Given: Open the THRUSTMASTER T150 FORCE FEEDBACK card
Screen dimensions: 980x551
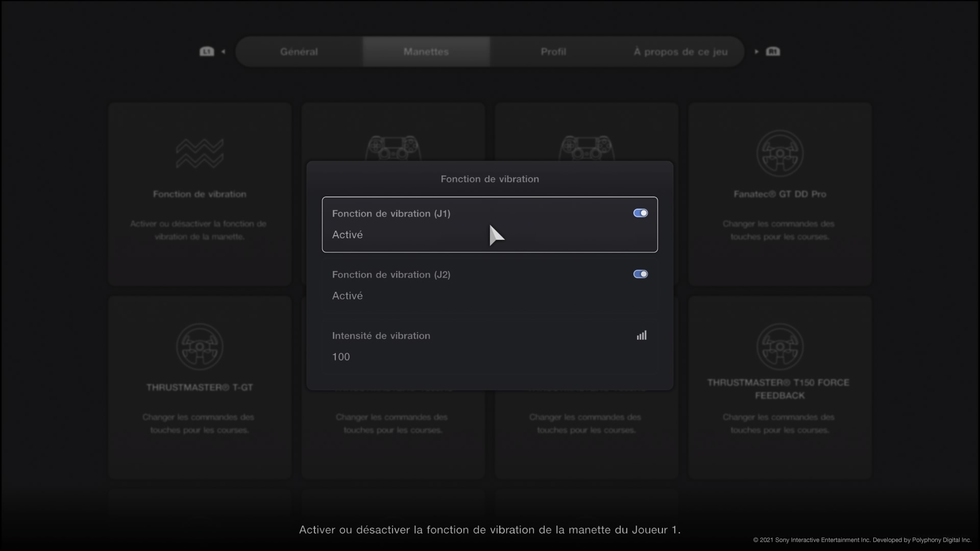Looking at the screenshot, I should (779, 389).
